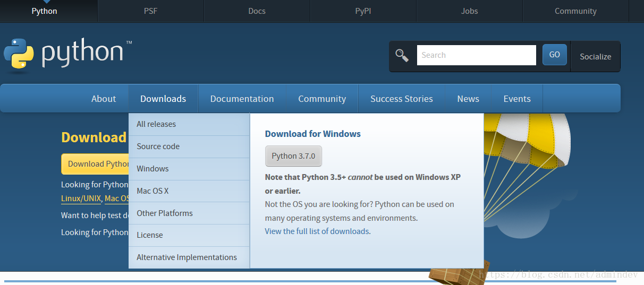The width and height of the screenshot is (644, 285).
Task: Click the magnifying glass search icon
Action: tap(402, 55)
